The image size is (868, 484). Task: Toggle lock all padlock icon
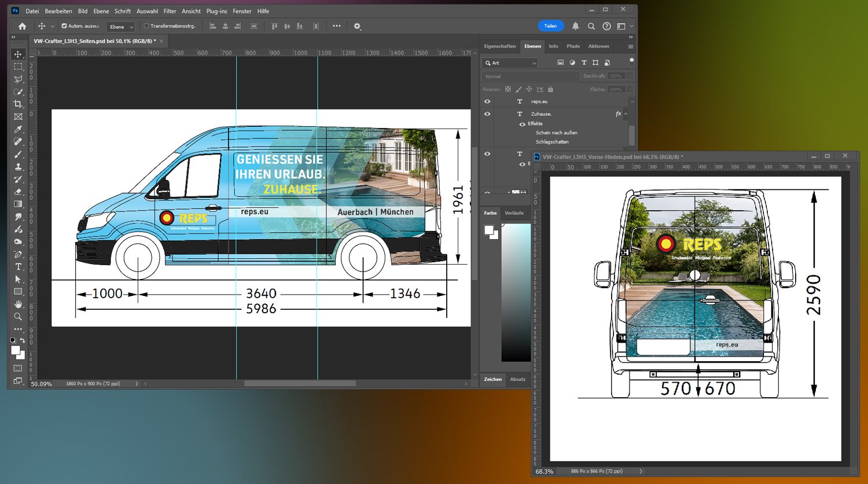click(550, 89)
